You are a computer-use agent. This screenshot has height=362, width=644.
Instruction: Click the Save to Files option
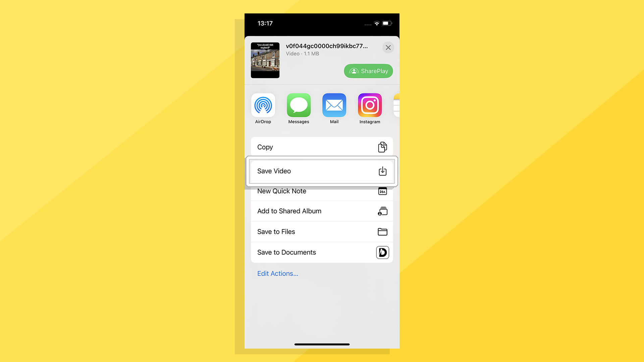coord(322,232)
